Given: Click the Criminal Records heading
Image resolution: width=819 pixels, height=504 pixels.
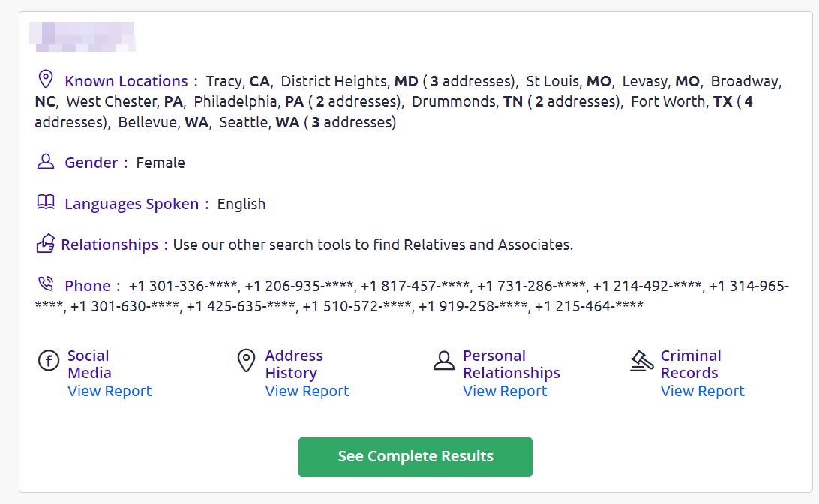Looking at the screenshot, I should click(x=691, y=364).
